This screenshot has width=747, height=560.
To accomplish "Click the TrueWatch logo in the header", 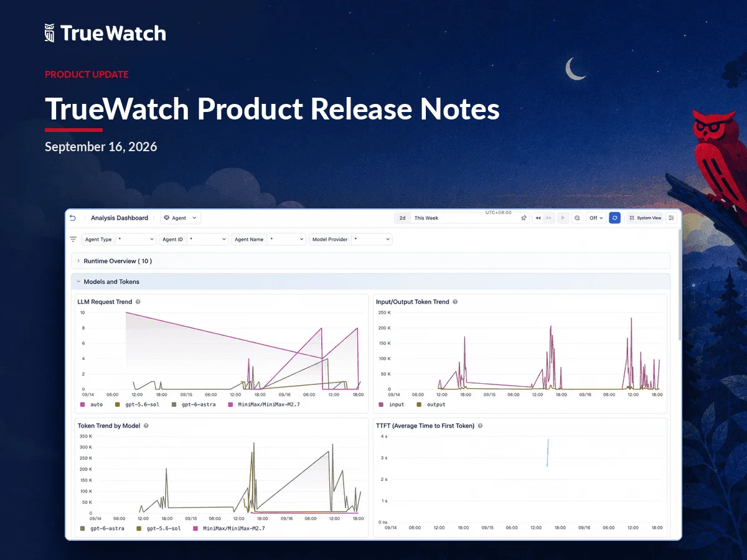I will [x=105, y=33].
